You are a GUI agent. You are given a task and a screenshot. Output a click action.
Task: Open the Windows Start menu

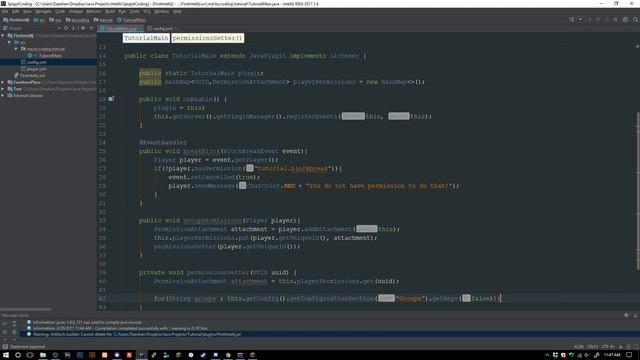[x=6, y=355]
